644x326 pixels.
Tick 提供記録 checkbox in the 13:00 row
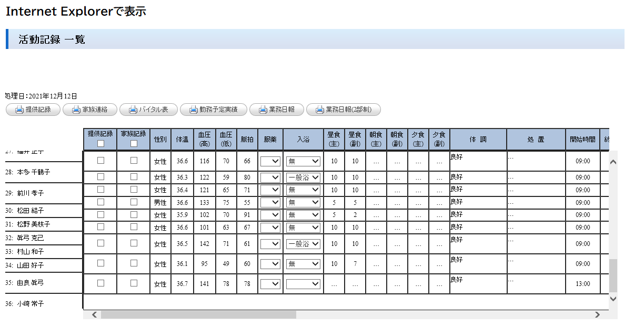[100, 283]
